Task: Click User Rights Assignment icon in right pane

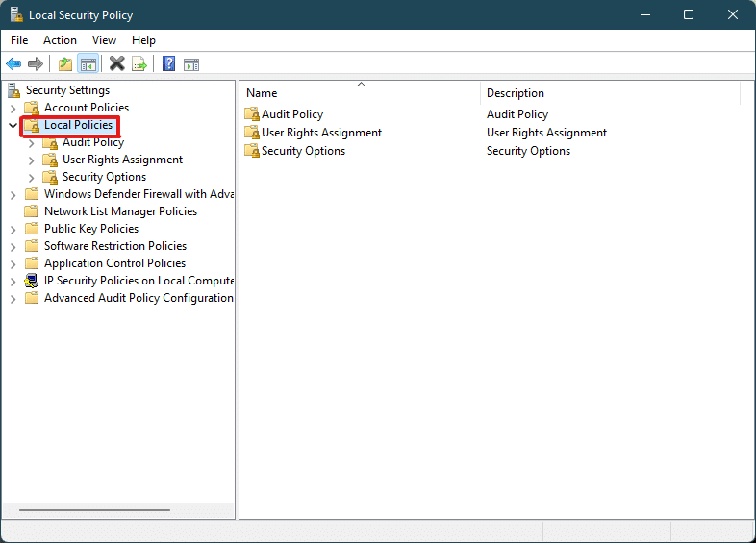Action: click(252, 133)
